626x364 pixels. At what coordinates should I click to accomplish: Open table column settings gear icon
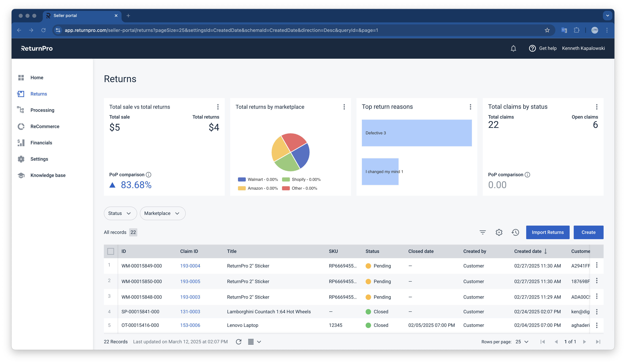coord(499,232)
